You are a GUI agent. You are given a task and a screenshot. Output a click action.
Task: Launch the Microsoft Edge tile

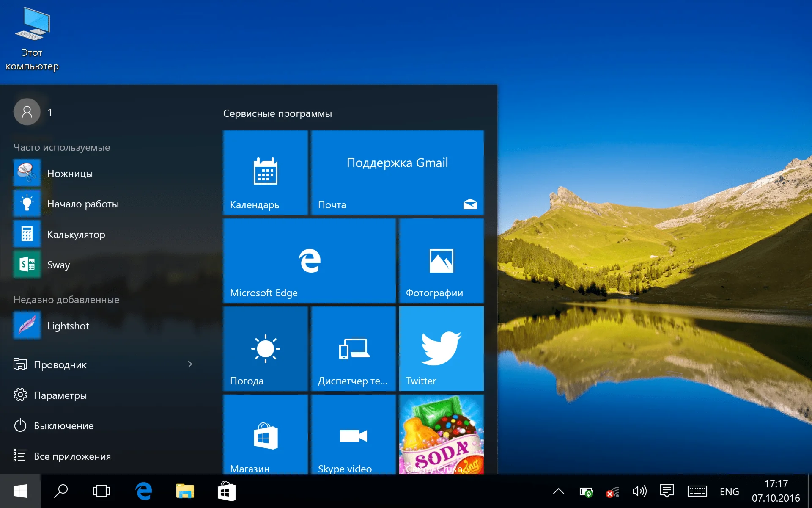coord(309,261)
